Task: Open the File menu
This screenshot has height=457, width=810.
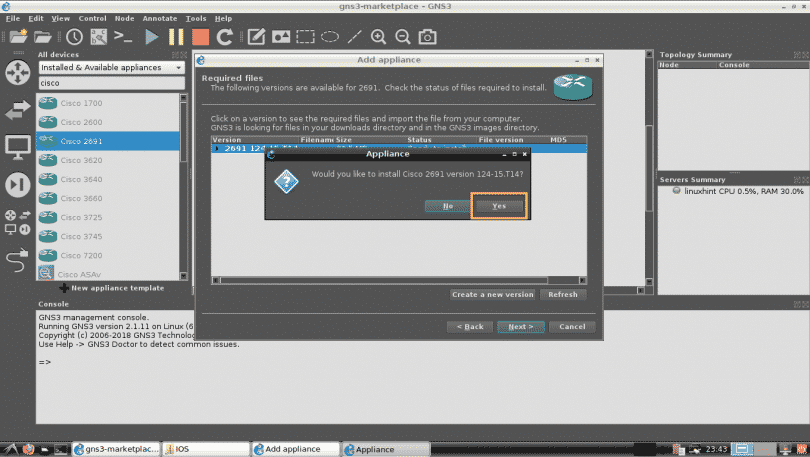Action: pos(12,18)
